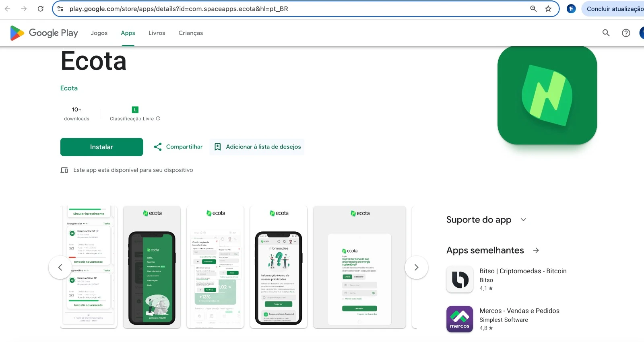The width and height of the screenshot is (644, 342).
Task: Open Bitso | Criptomoedas - Bitcoin listing
Action: click(523, 271)
